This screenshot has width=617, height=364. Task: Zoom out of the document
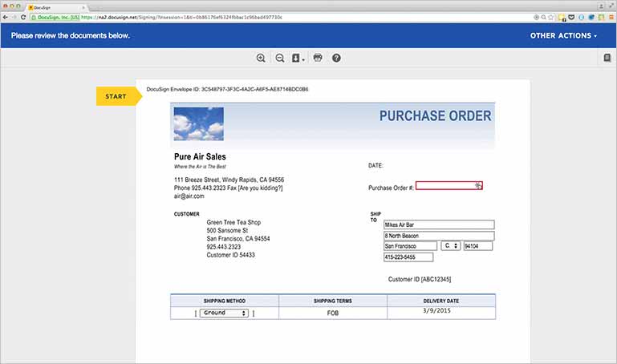[x=280, y=58]
